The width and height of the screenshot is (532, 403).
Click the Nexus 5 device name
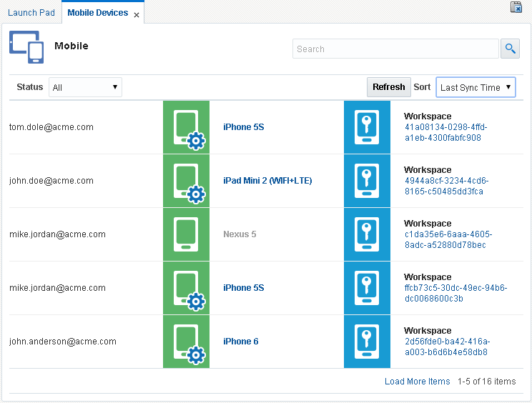tap(240, 234)
